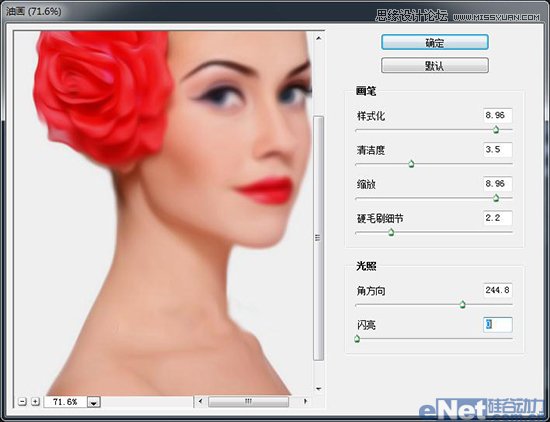Click the preview horizontal scroll right arrow
Viewport: 550px width, 422px height.
point(305,401)
